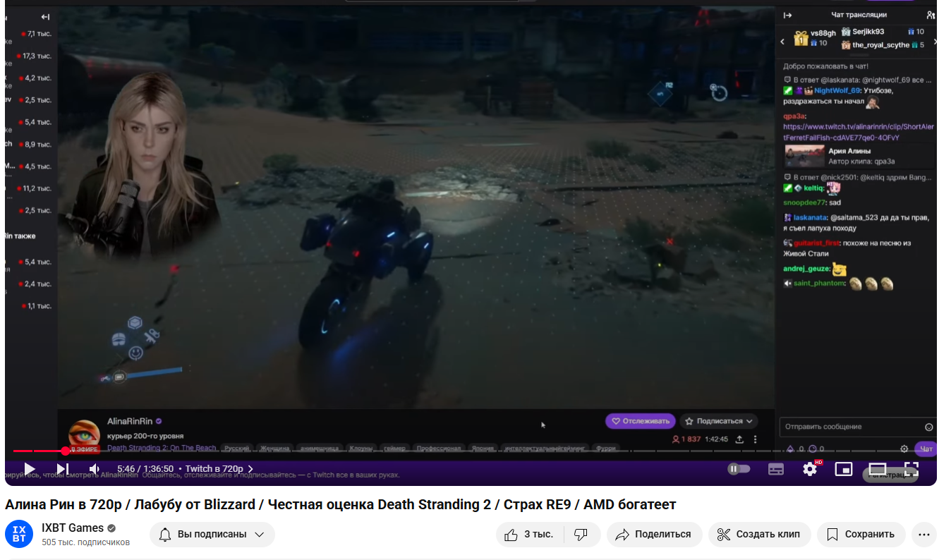Image resolution: width=951 pixels, height=560 pixels.
Task: Open the three-dot more actions menu
Action: click(x=924, y=534)
